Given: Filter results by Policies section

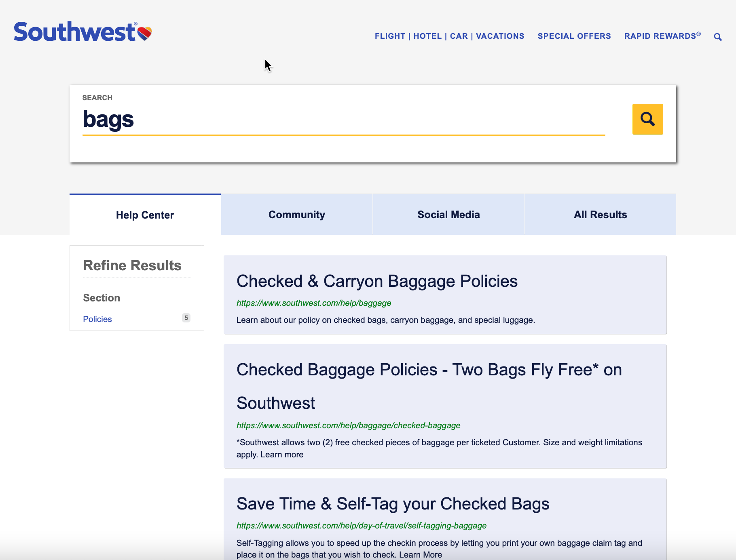Looking at the screenshot, I should click(97, 319).
